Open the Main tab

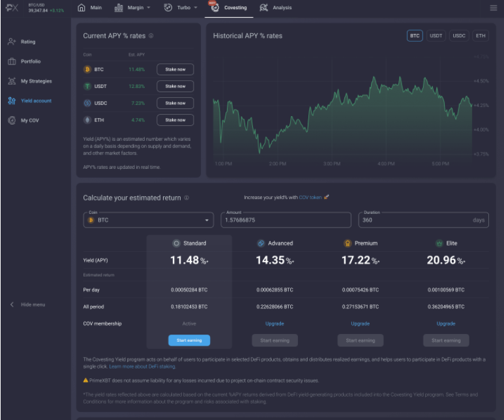[x=90, y=7]
